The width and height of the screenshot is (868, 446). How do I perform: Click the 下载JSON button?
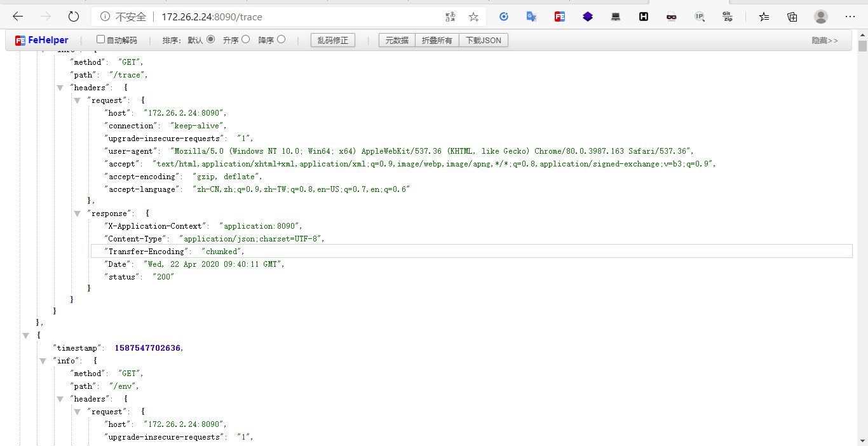[x=484, y=40]
